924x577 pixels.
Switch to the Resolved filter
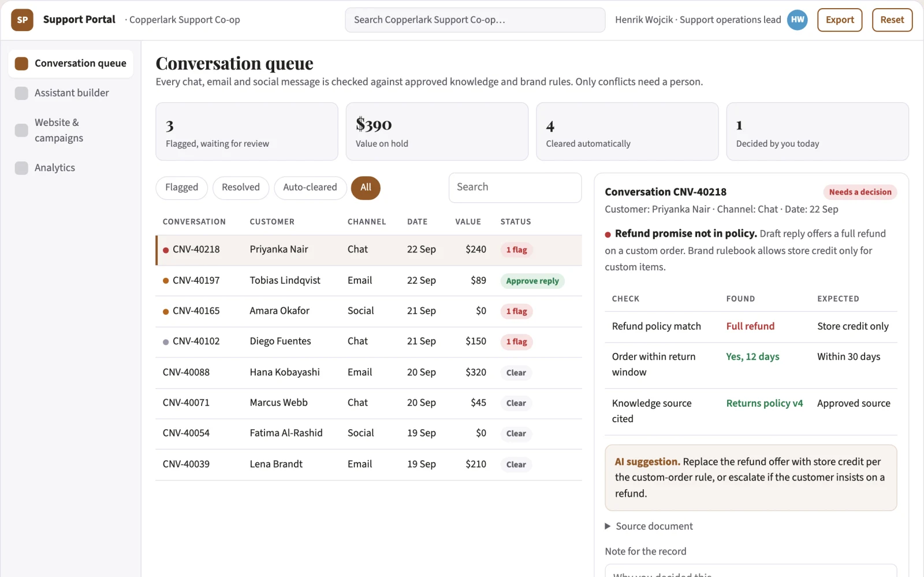pos(241,188)
